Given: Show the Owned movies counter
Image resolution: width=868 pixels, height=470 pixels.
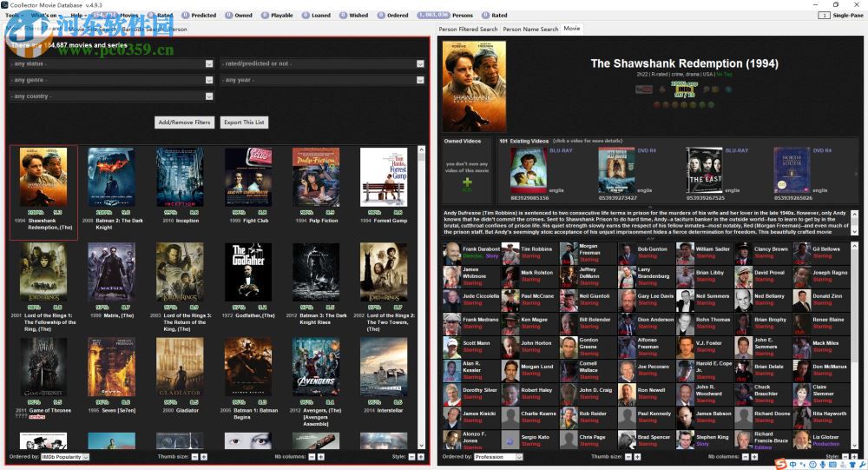Looking at the screenshot, I should coord(239,15).
